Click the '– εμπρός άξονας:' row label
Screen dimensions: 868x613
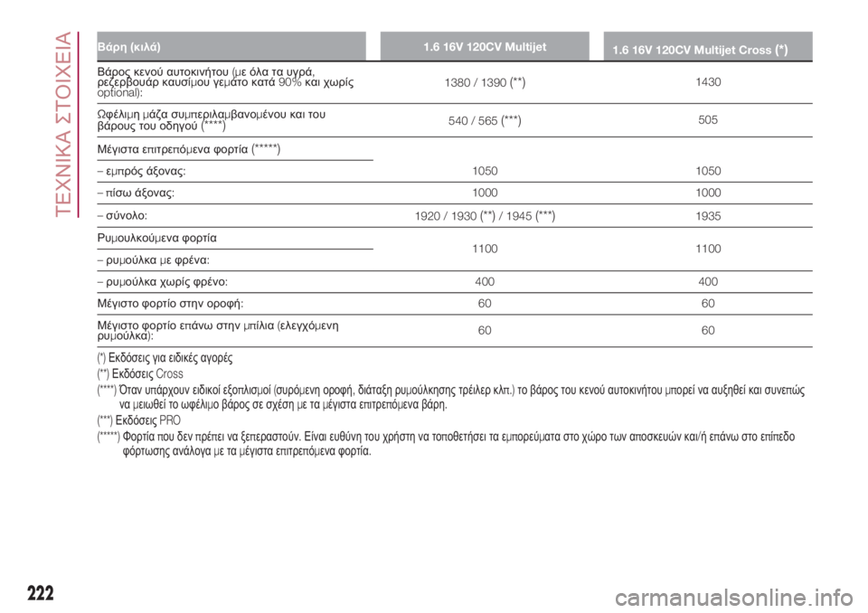point(141,171)
